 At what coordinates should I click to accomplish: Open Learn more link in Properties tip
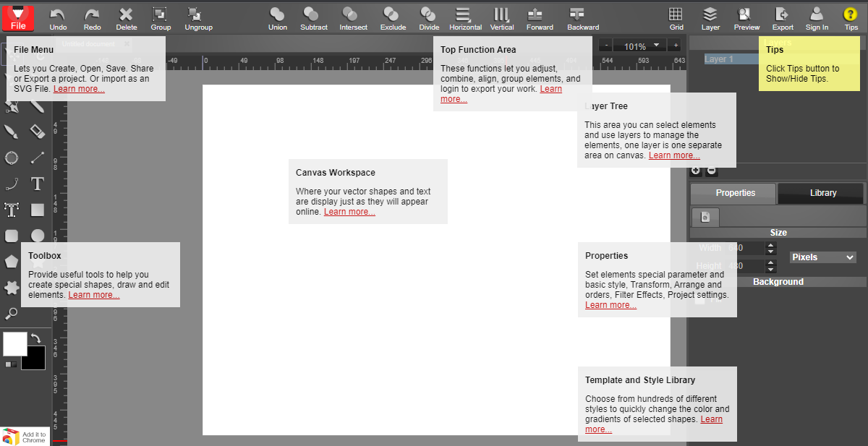click(611, 305)
